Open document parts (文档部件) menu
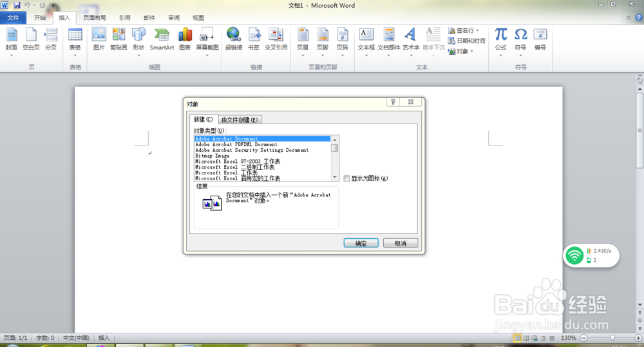Viewport: 644px width, 347px height. pos(388,41)
